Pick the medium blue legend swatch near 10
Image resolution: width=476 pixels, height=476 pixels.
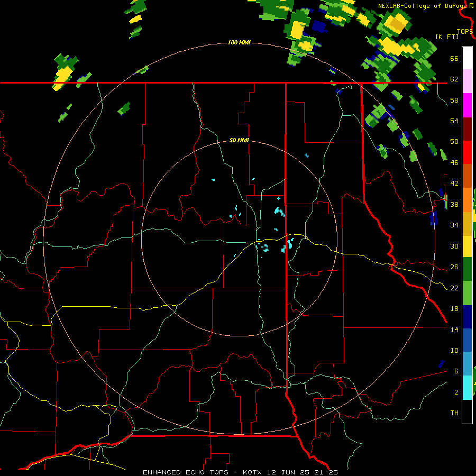pos(467,340)
